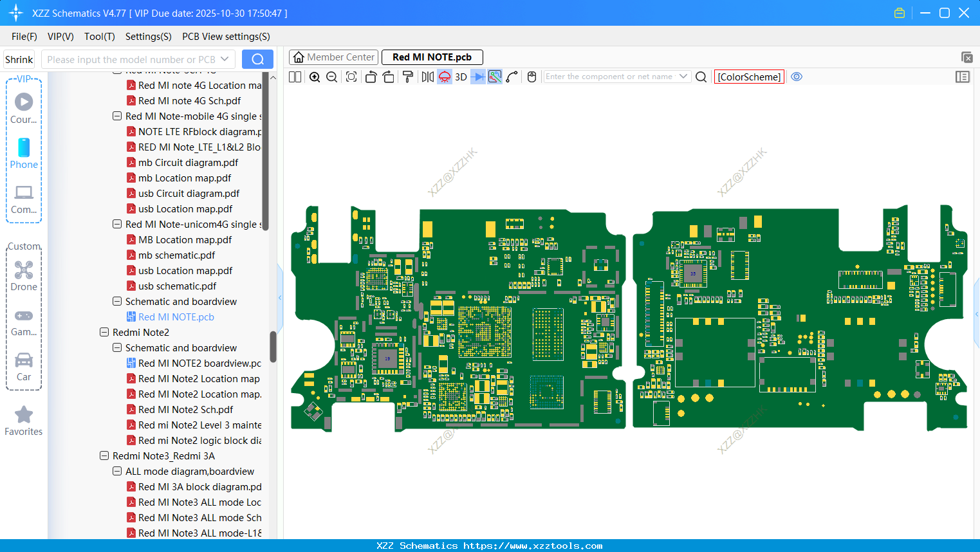The height and width of the screenshot is (552, 980).
Task: Click the zoom in magnifier icon
Action: click(315, 77)
